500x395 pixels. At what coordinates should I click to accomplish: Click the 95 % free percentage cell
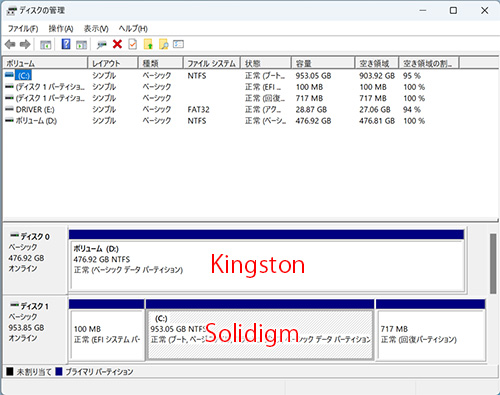pyautogui.click(x=412, y=76)
